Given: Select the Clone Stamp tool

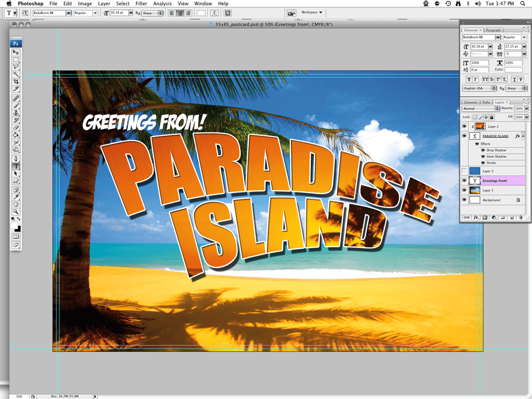Looking at the screenshot, I should pyautogui.click(x=16, y=113).
